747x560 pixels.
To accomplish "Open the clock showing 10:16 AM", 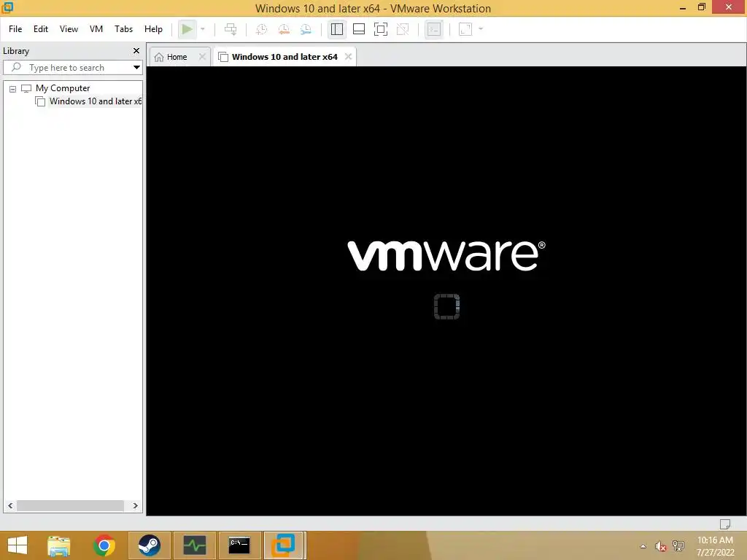I will point(715,546).
